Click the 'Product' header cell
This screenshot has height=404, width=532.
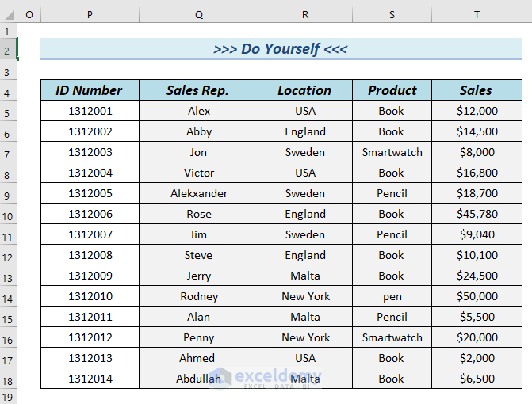pyautogui.click(x=392, y=90)
